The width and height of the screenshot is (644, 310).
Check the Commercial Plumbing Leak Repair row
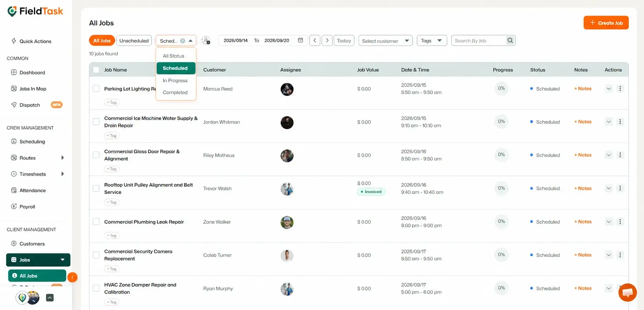pyautogui.click(x=96, y=222)
